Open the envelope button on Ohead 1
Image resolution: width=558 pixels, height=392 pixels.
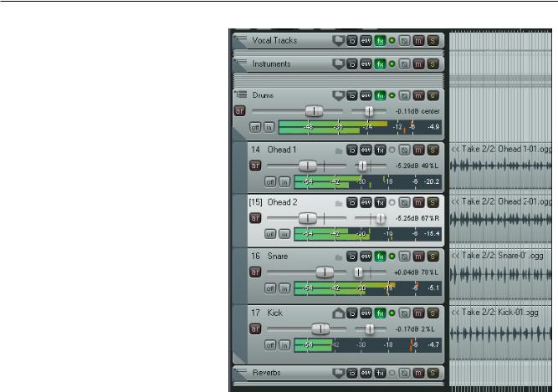tap(366, 150)
